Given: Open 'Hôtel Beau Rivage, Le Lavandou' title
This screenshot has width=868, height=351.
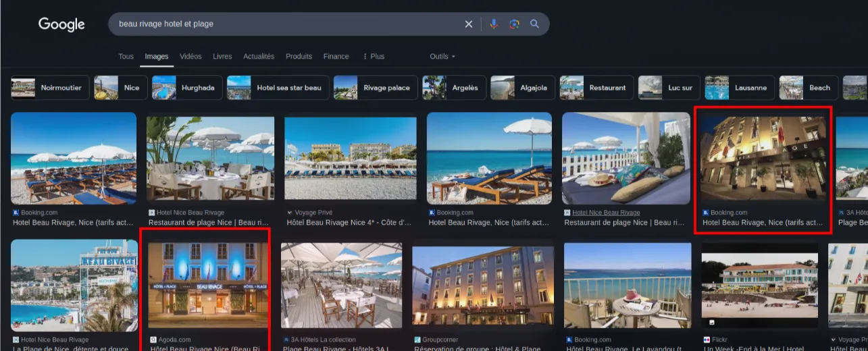Looking at the screenshot, I should point(623,348).
